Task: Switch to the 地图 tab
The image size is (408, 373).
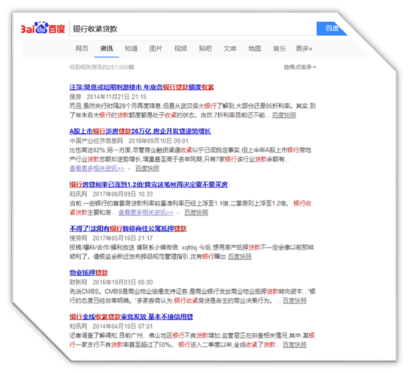Action: tap(255, 49)
